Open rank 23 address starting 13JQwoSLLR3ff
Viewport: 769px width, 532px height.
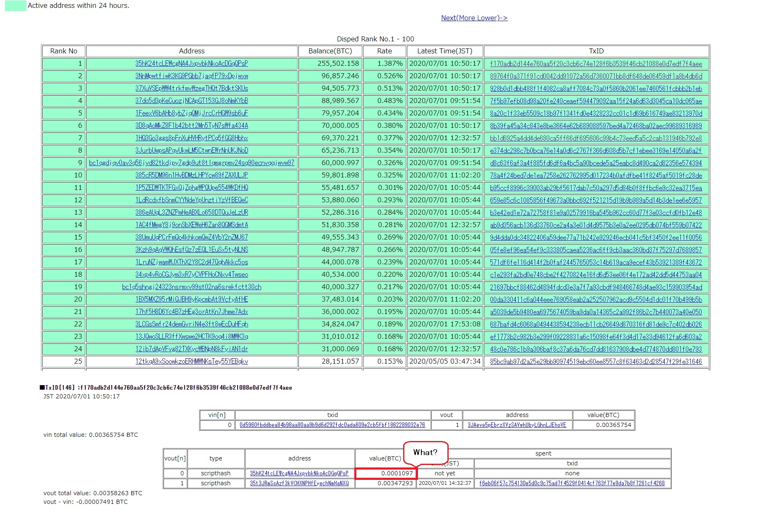coord(192,336)
